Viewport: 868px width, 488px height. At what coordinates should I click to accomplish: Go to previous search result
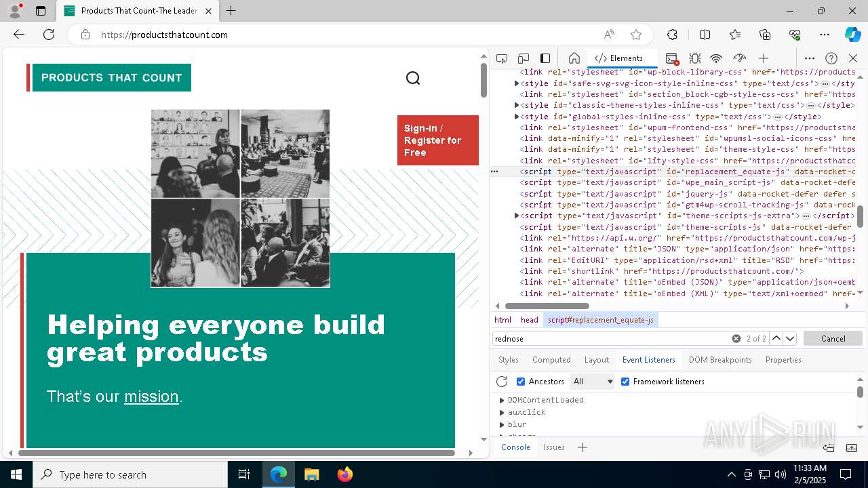click(x=776, y=338)
